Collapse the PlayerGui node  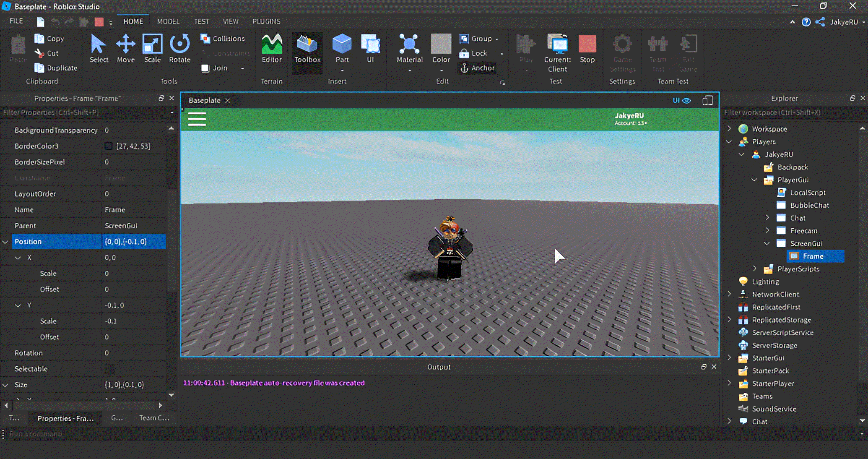[x=754, y=180]
